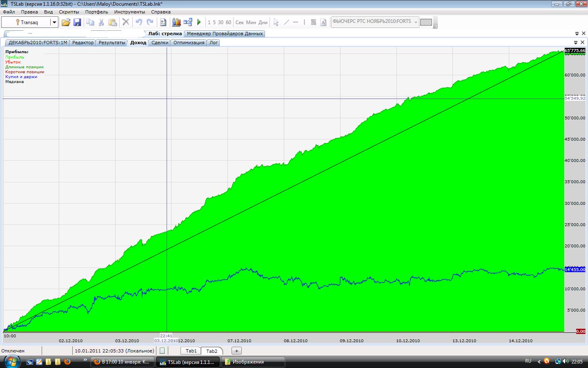The width and height of the screenshot is (588, 368).
Task: Click the green Run script play icon
Action: (x=199, y=22)
